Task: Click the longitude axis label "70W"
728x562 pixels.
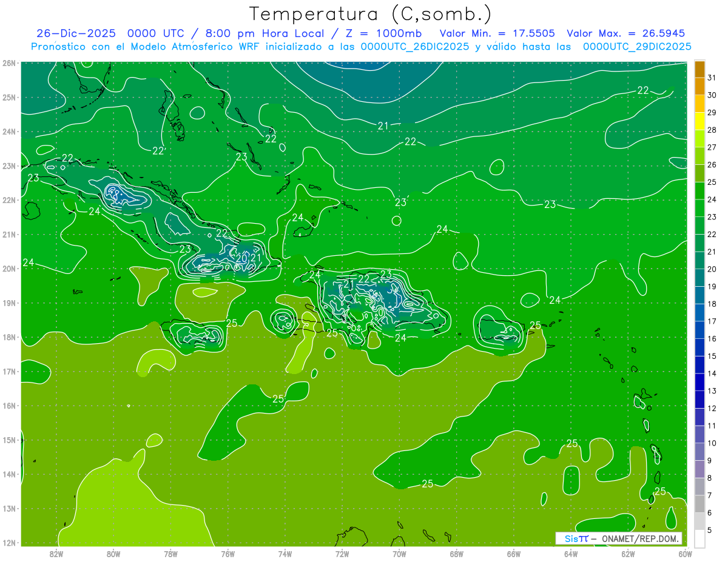Action: 399,554
